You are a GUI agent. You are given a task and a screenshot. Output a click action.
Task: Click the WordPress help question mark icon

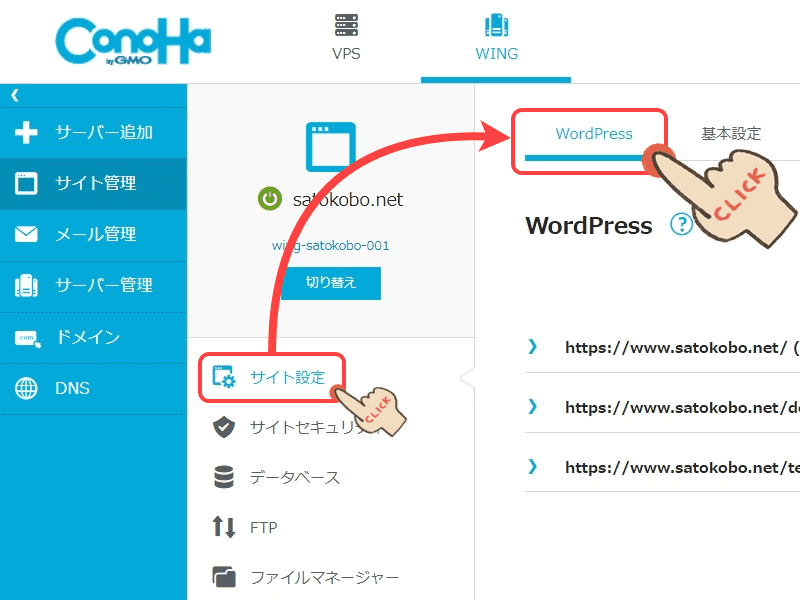681,224
